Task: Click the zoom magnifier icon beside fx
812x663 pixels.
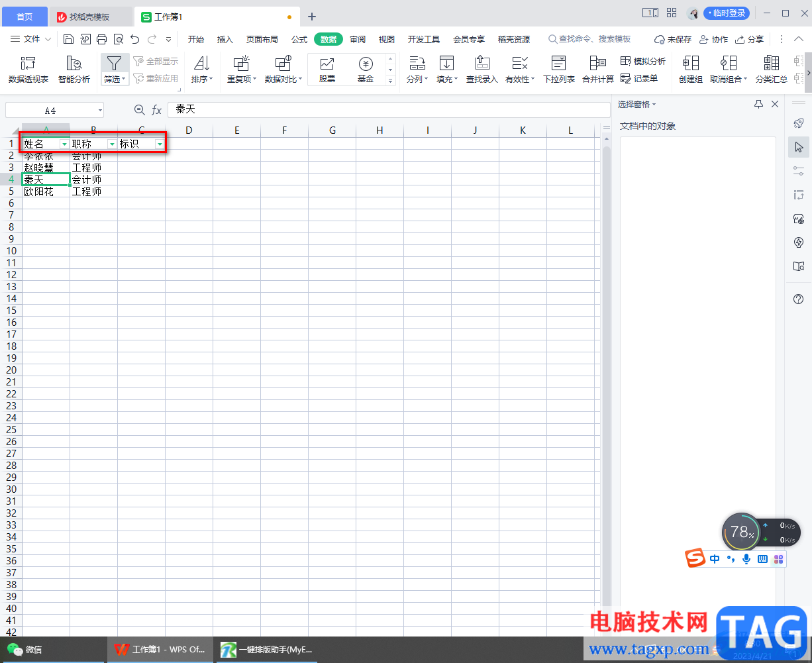Action: tap(139, 110)
